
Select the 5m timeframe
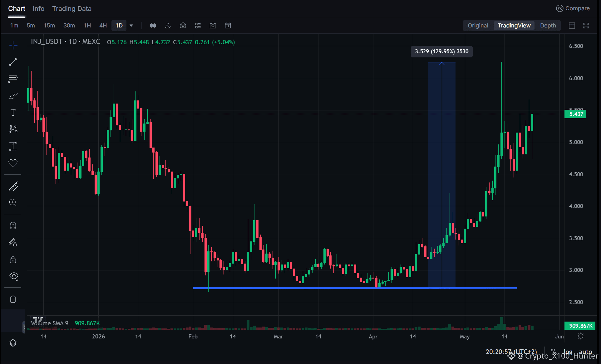(x=31, y=26)
